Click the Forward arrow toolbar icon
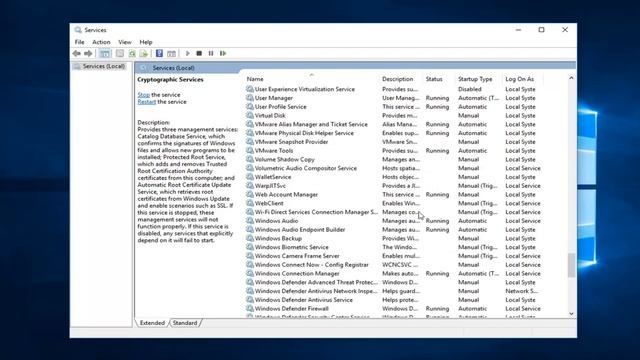640x360 pixels. [88, 53]
